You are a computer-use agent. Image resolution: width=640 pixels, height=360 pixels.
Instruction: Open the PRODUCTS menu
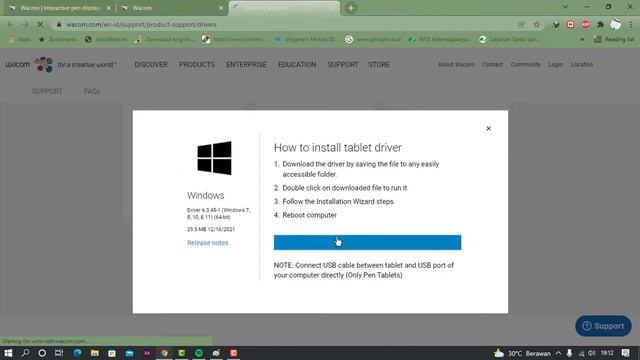point(197,64)
